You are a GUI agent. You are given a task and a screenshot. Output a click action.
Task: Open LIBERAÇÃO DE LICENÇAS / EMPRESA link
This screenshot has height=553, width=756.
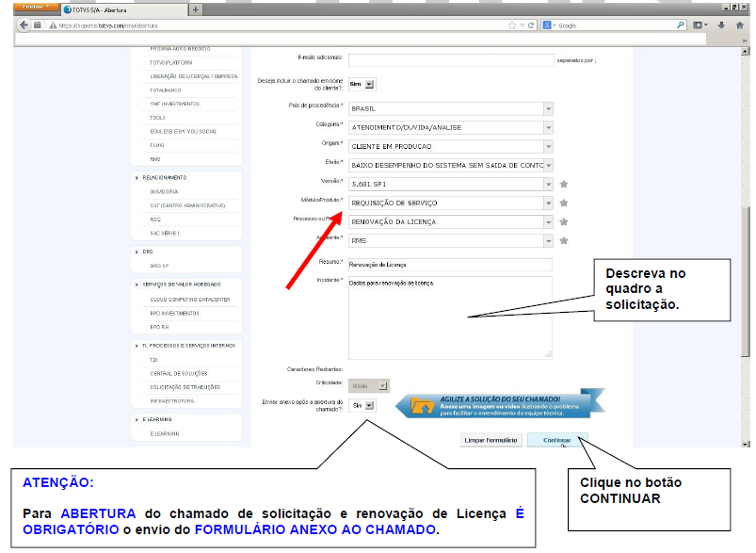click(x=194, y=76)
